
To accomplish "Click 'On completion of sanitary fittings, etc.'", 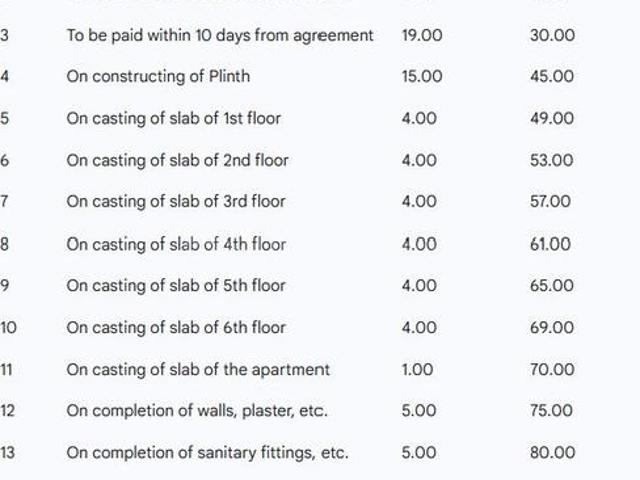I will coord(207,453).
